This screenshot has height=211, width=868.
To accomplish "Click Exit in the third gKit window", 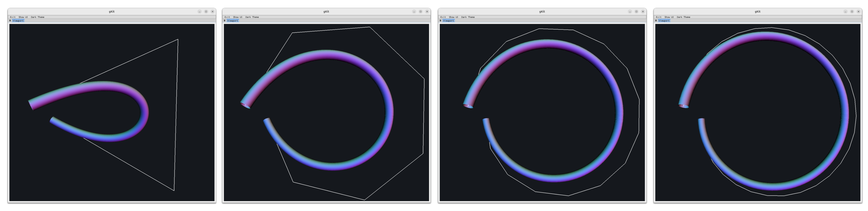I will pyautogui.click(x=443, y=17).
